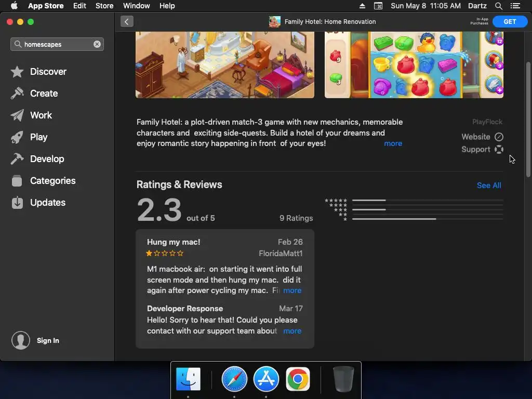Launch Safari from the dock
This screenshot has height=399, width=532.
pos(234,379)
